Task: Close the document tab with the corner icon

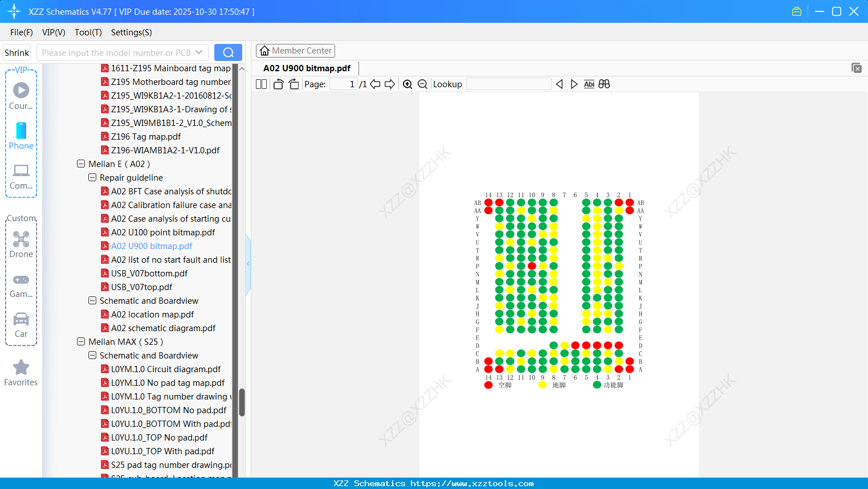Action: [x=856, y=68]
